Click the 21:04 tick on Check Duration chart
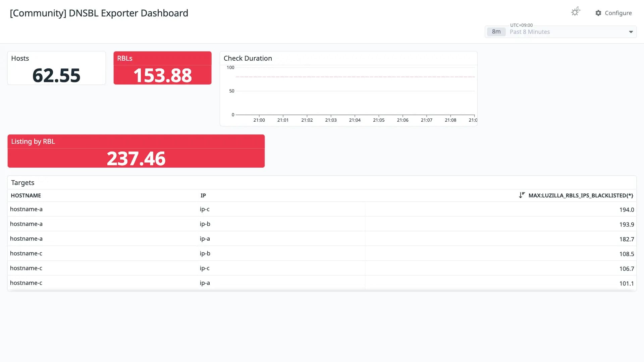Image resolution: width=644 pixels, height=362 pixels. tap(355, 120)
